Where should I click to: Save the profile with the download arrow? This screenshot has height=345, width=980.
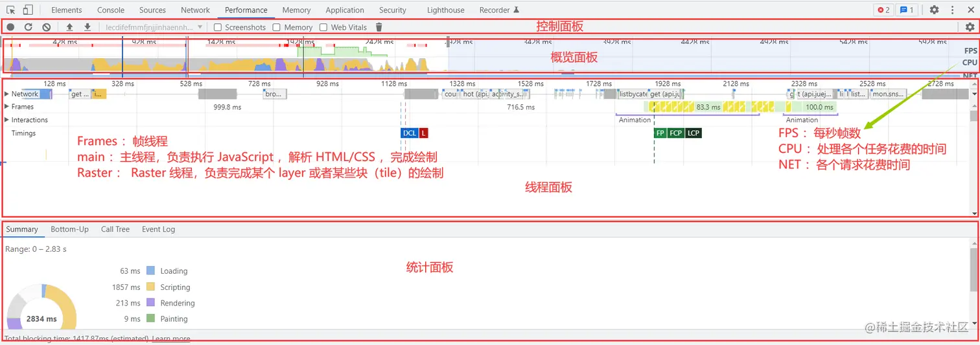[87, 27]
